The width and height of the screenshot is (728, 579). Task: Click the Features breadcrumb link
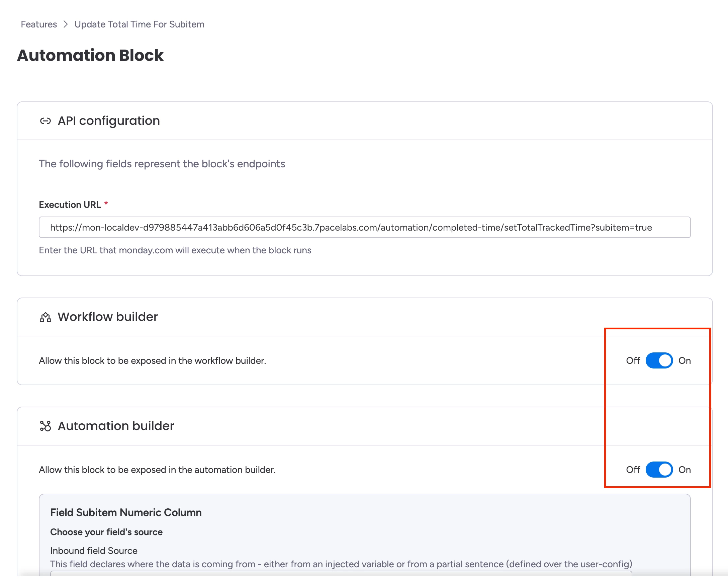click(39, 24)
